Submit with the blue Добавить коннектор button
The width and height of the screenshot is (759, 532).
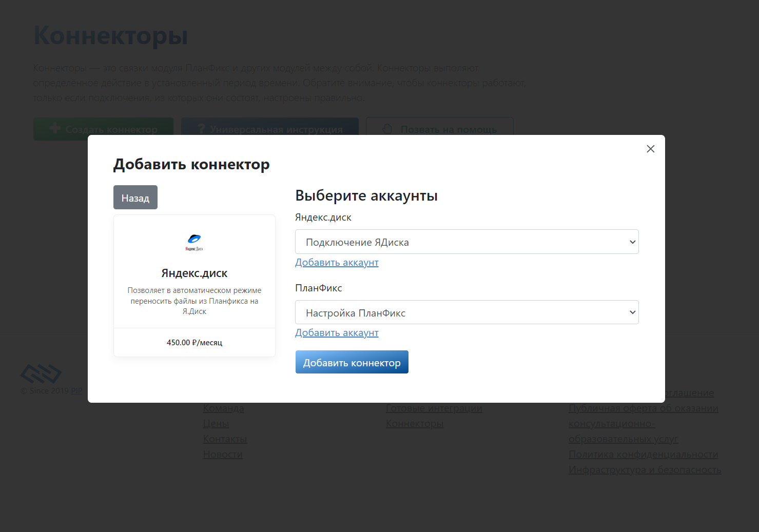(352, 362)
